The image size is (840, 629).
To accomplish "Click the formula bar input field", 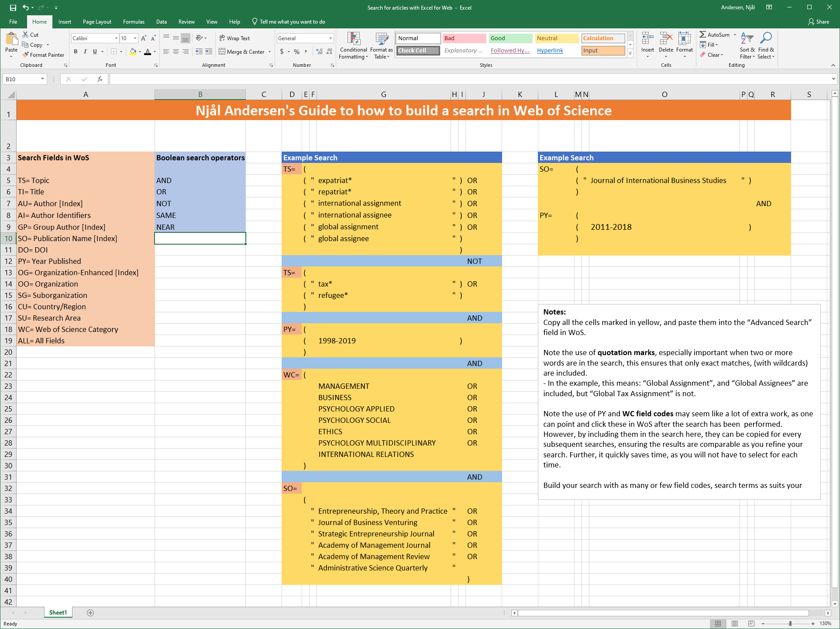I will (469, 79).
